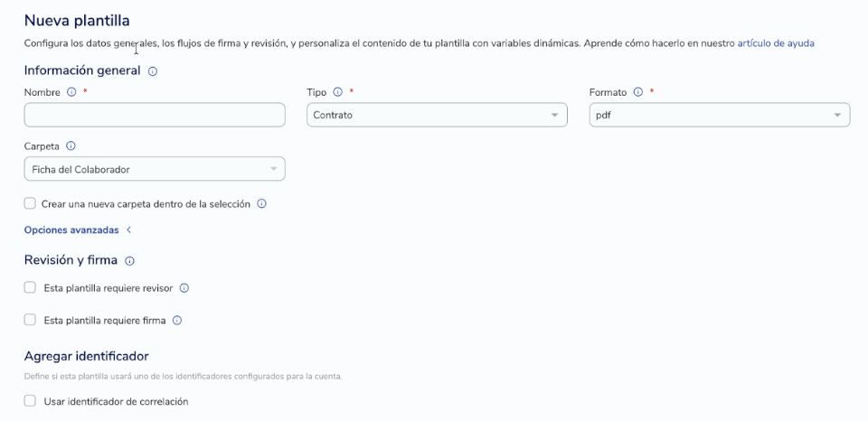Check Esta plantilla requiere revisor
Screen dimensions: 868x422
tap(30, 287)
